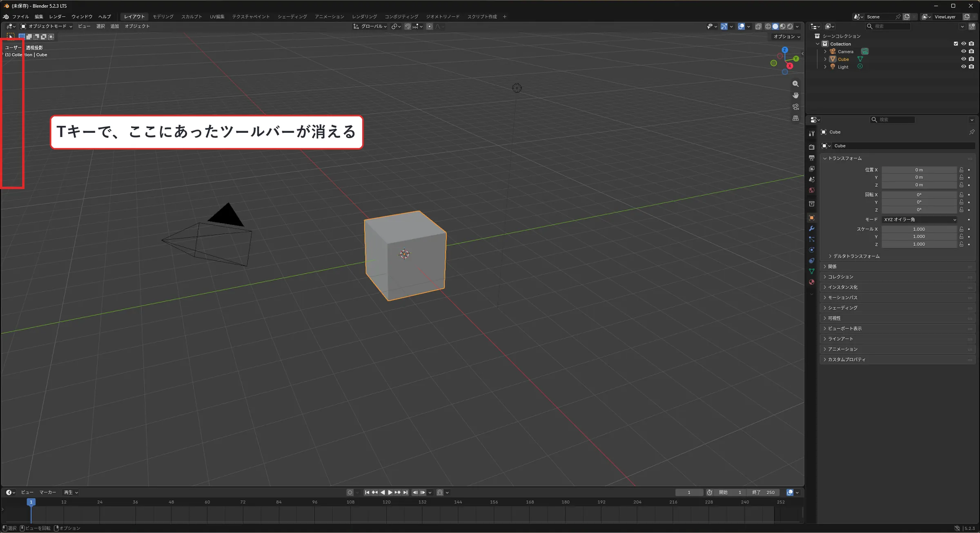Open the XYZ Euler rotation mode dropdown
The height and width of the screenshot is (533, 980).
(x=920, y=220)
